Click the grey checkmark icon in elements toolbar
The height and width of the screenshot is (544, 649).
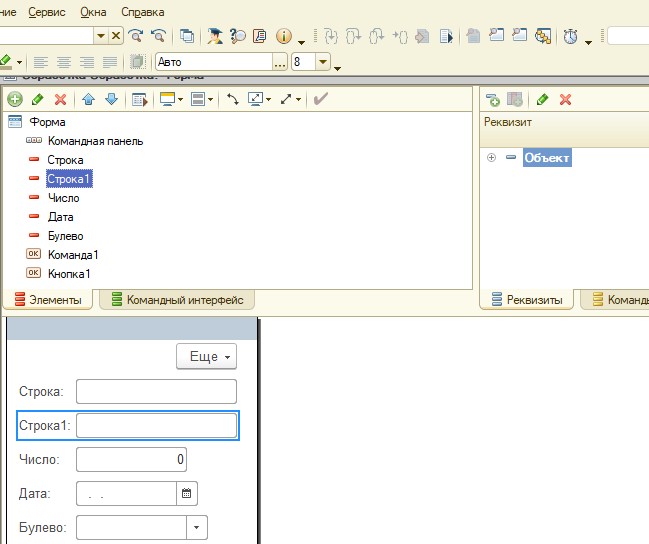(x=321, y=99)
